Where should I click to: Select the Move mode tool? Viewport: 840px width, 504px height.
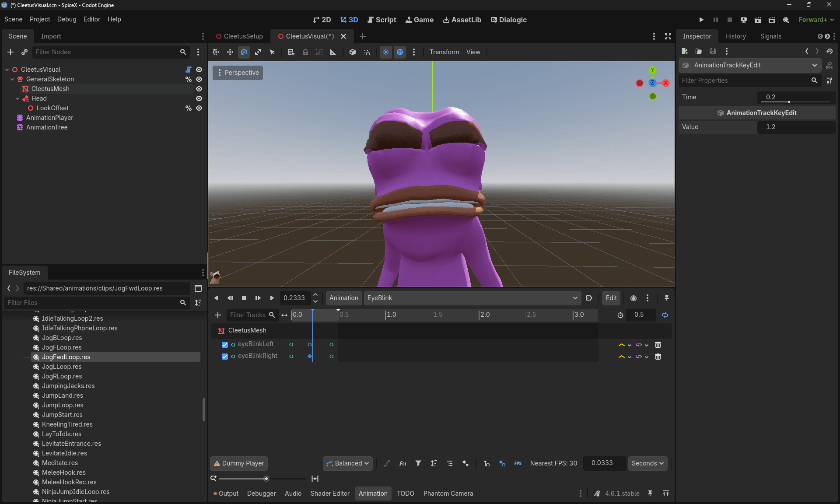click(x=230, y=52)
